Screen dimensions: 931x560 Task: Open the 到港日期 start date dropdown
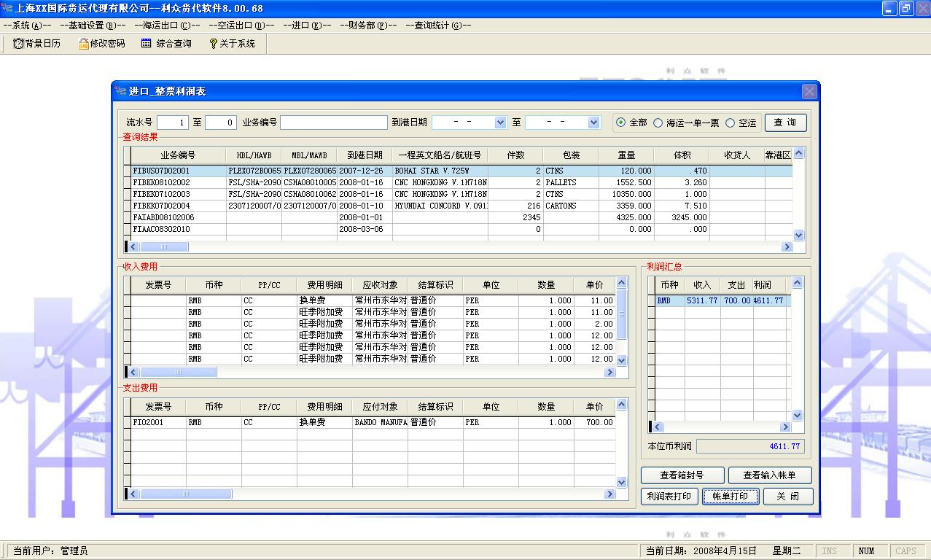pyautogui.click(x=500, y=122)
